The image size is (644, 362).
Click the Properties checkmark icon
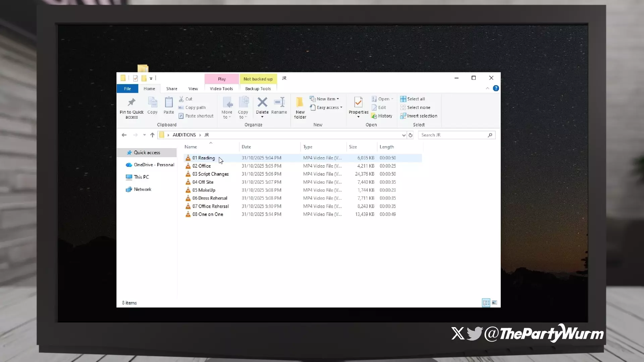(358, 103)
